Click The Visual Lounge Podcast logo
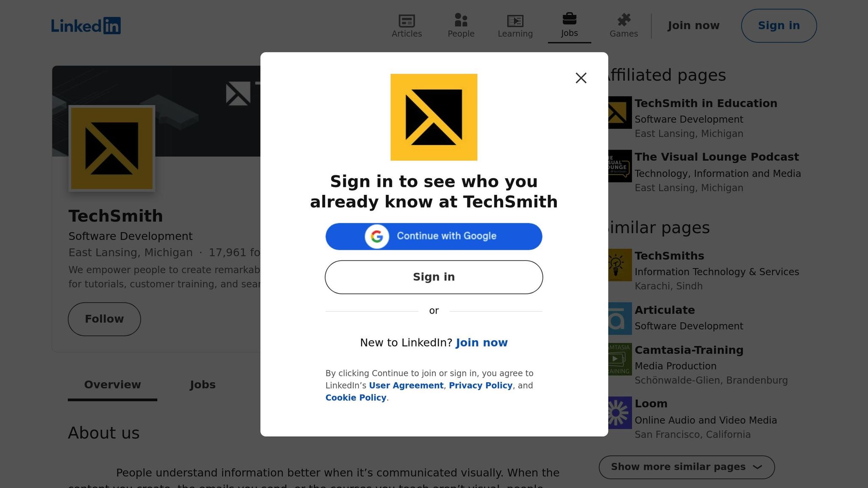The width and height of the screenshot is (868, 488). (x=620, y=166)
